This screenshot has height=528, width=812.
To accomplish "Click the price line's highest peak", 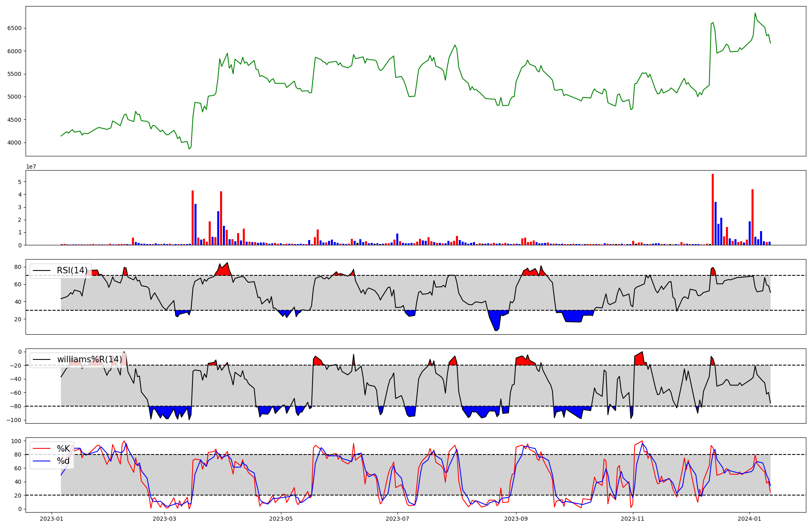I will click(x=755, y=13).
